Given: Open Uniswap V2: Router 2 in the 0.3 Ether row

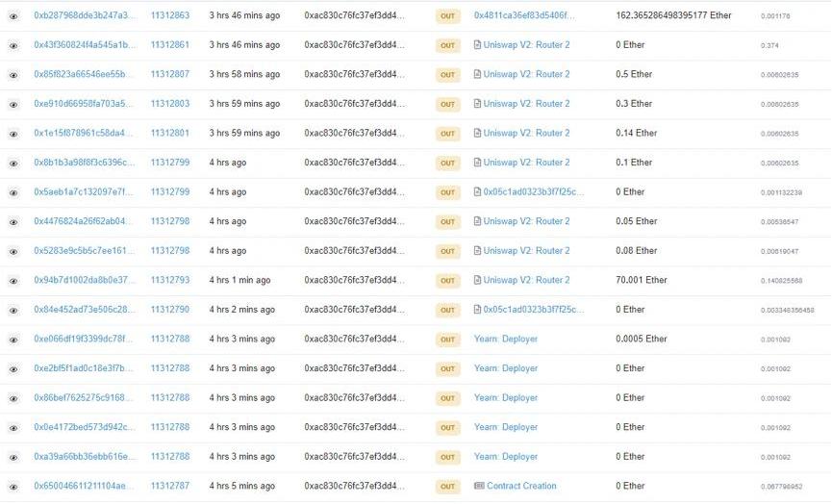Looking at the screenshot, I should (526, 104).
